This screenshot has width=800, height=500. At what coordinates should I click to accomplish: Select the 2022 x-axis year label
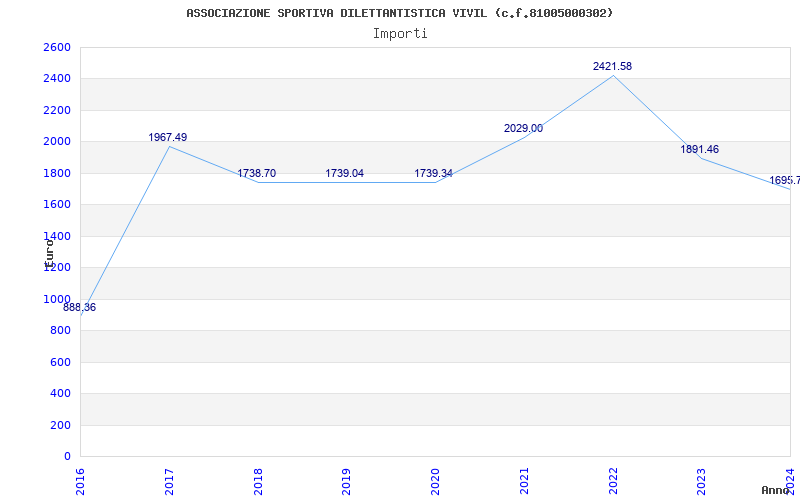[x=613, y=480]
